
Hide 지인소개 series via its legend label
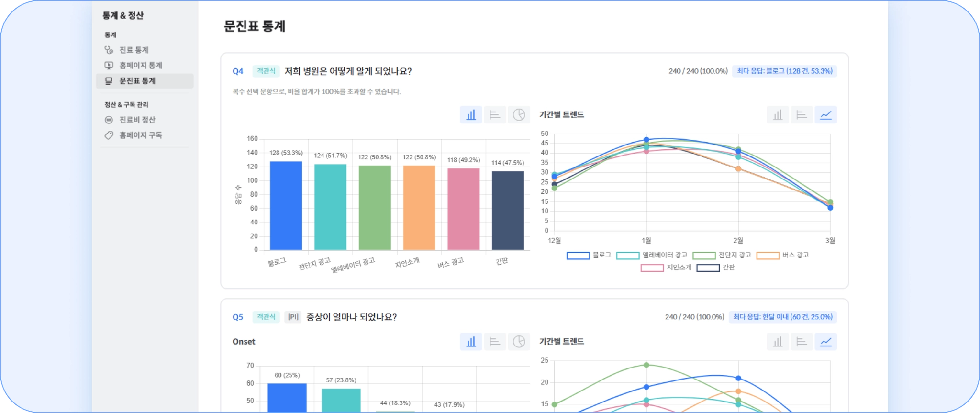tap(679, 268)
